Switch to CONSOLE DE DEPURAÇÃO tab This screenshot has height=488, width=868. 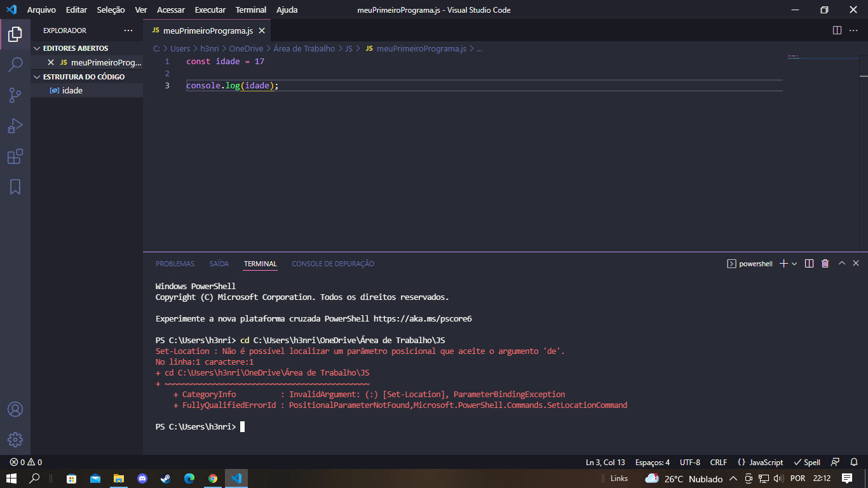[333, 264]
